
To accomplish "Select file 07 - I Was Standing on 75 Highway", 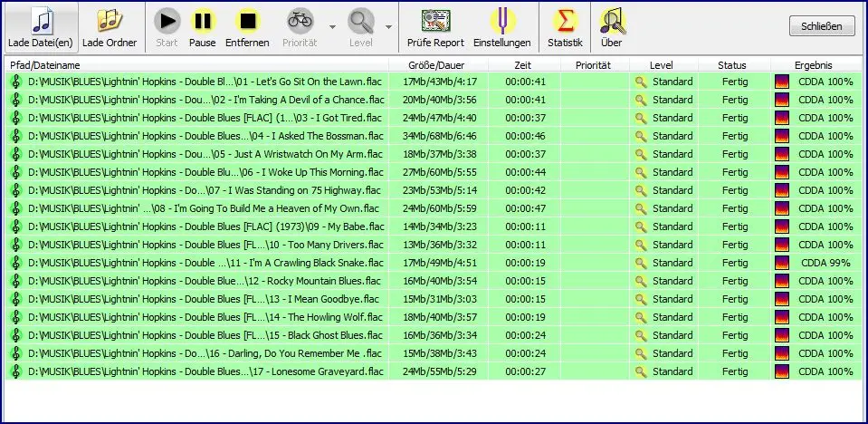I will pyautogui.click(x=205, y=190).
